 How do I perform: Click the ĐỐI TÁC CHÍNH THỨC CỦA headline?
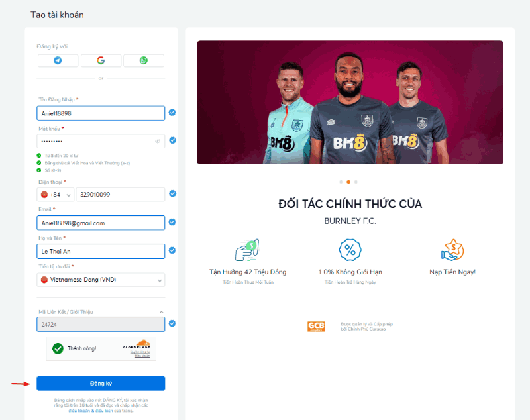click(x=350, y=204)
